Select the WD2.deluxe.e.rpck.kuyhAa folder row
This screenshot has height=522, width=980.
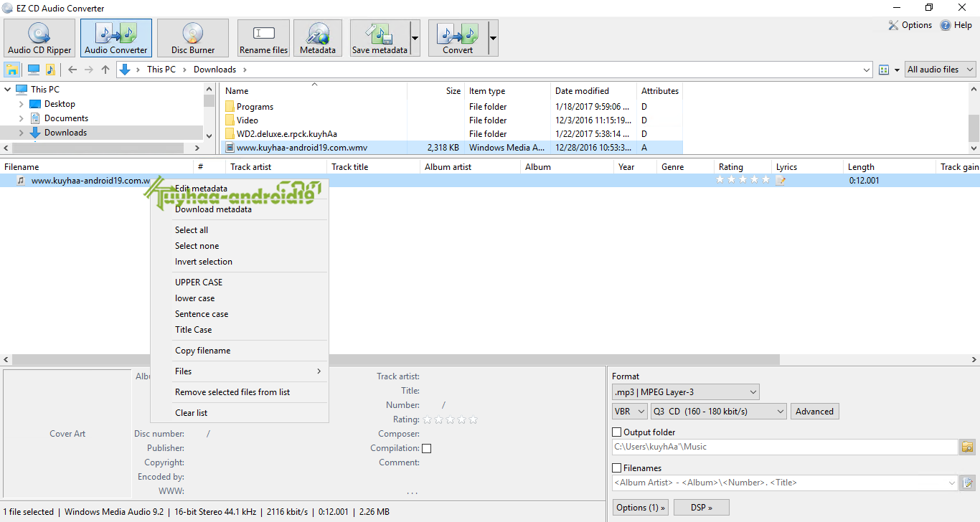pyautogui.click(x=452, y=134)
